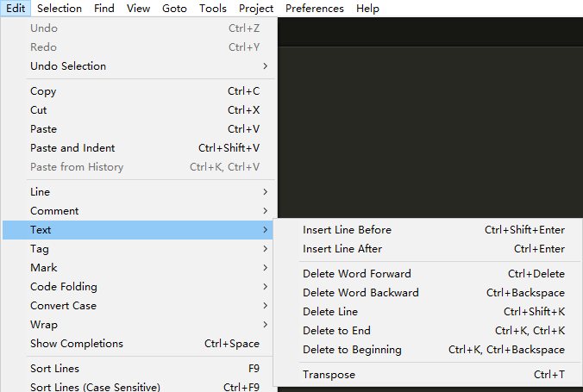The width and height of the screenshot is (583, 392).
Task: Open the Find menu
Action: tap(104, 8)
